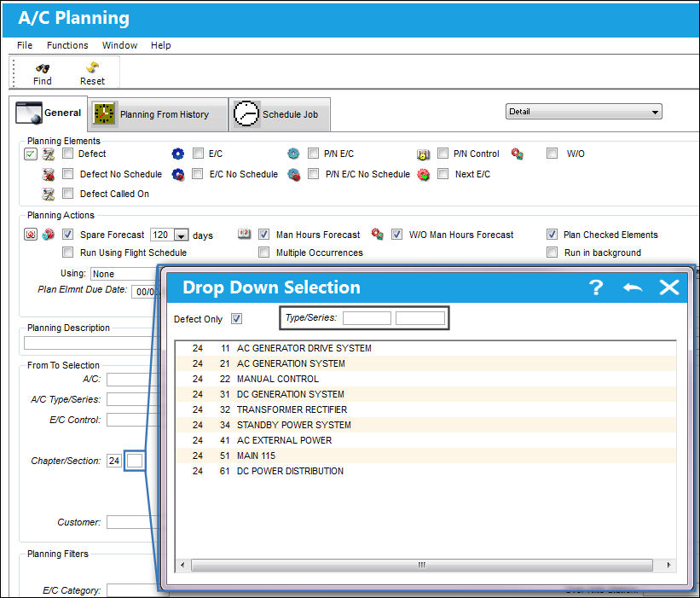Open help in Drop Down Selection dialog
Viewport: 700px width, 598px height.
[x=596, y=287]
